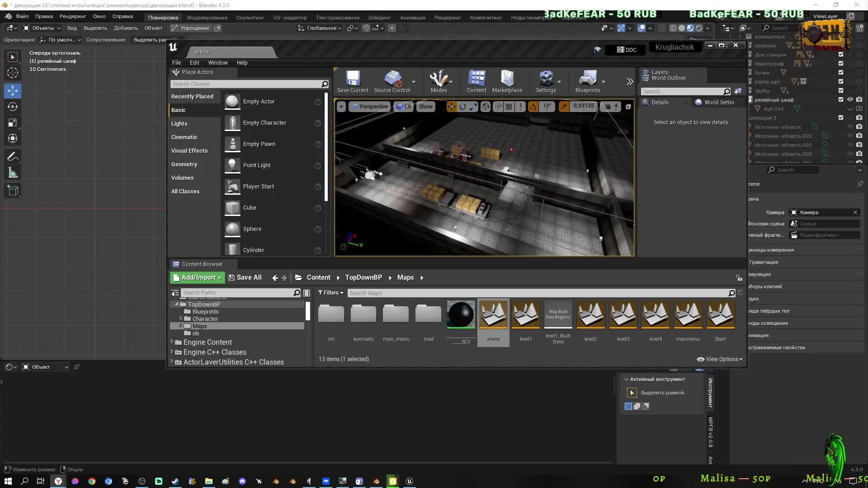This screenshot has width=868, height=488.
Task: Click the Save All button
Action: (245, 277)
